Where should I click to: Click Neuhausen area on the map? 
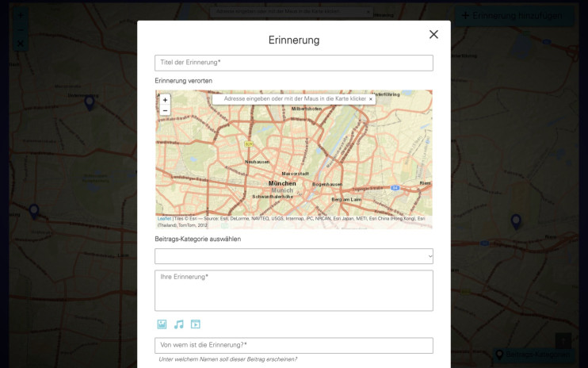(x=258, y=162)
